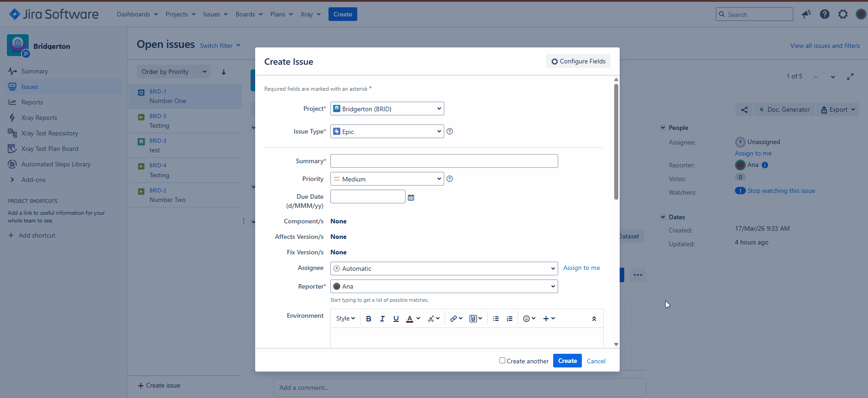This screenshot has height=398, width=868.
Task: Open the Xray menu
Action: (310, 14)
